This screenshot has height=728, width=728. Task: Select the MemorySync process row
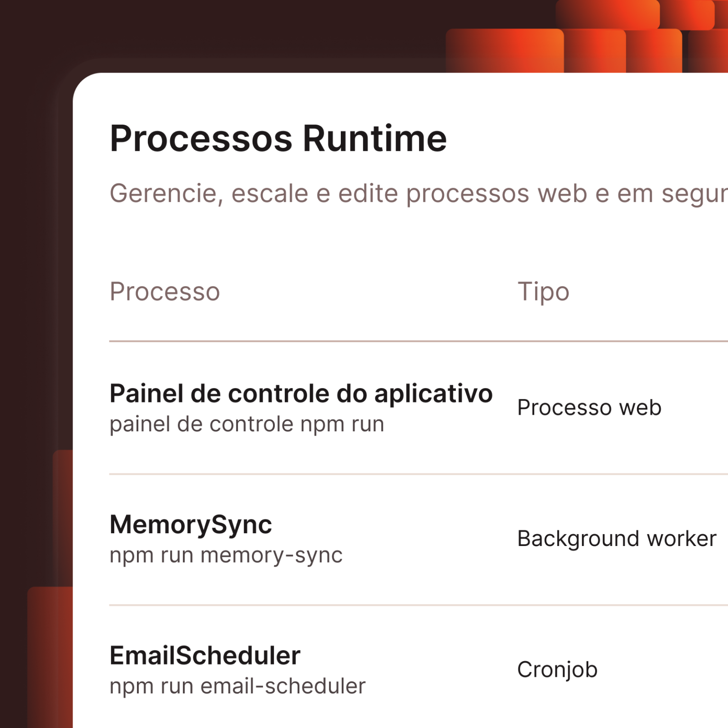tap(190, 525)
